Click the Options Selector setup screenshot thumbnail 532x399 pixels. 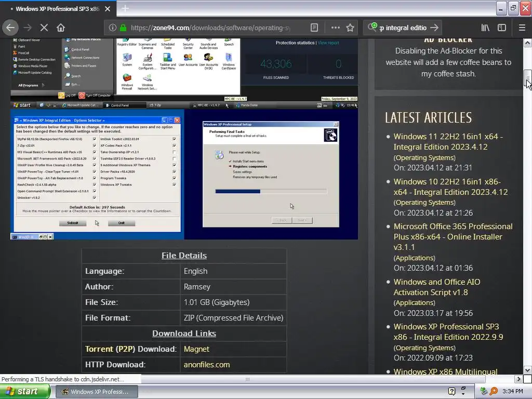coord(97,175)
